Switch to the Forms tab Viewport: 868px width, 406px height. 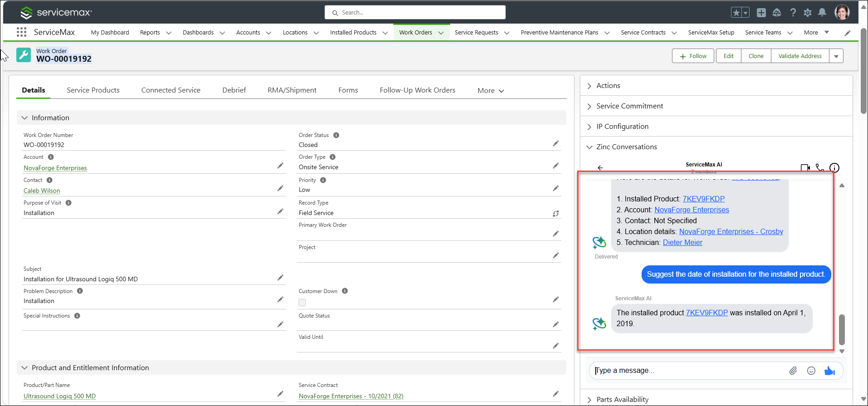348,90
